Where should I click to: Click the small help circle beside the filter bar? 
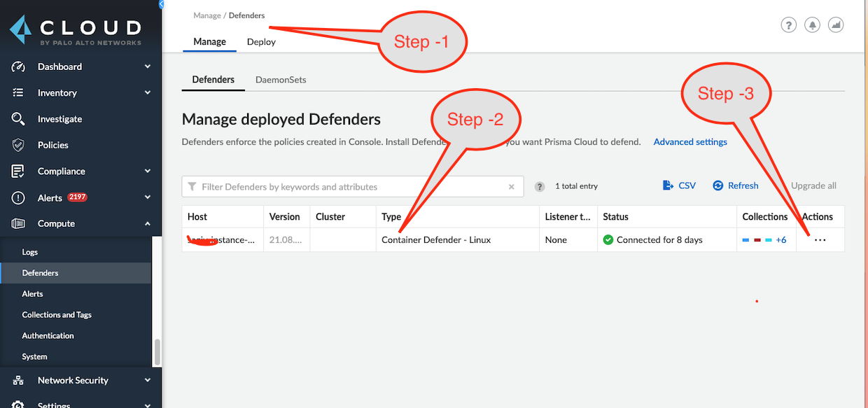(x=539, y=186)
